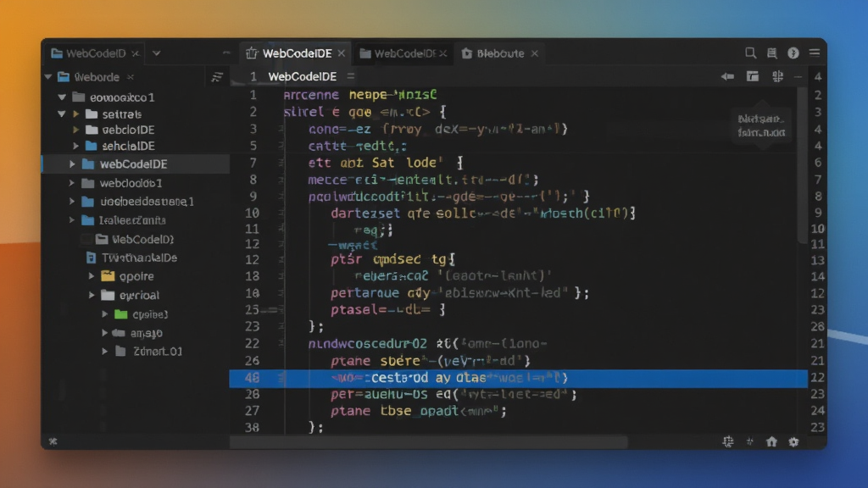Click the gift icon on active WebCodeIDE tab

pyautogui.click(x=252, y=53)
